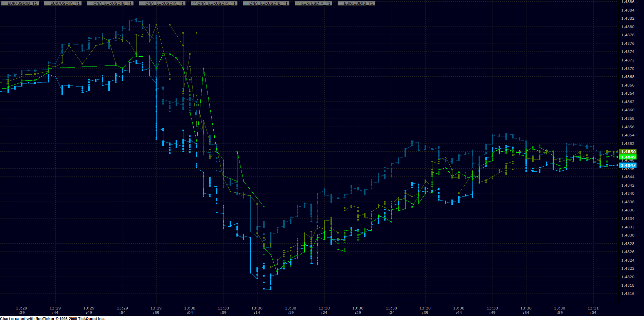644x321 pixels.
Task: Click the 1,4876 price axis value
Action: coord(628,43)
